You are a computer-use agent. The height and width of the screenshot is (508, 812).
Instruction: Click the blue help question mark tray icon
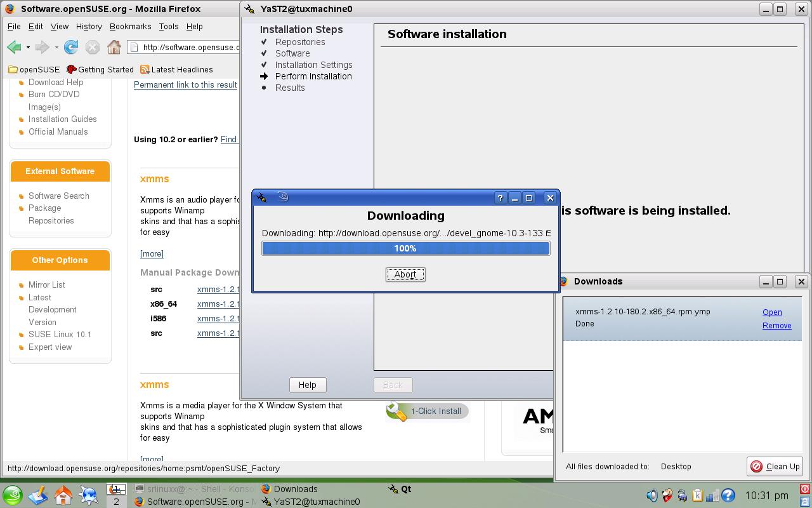[x=728, y=495]
